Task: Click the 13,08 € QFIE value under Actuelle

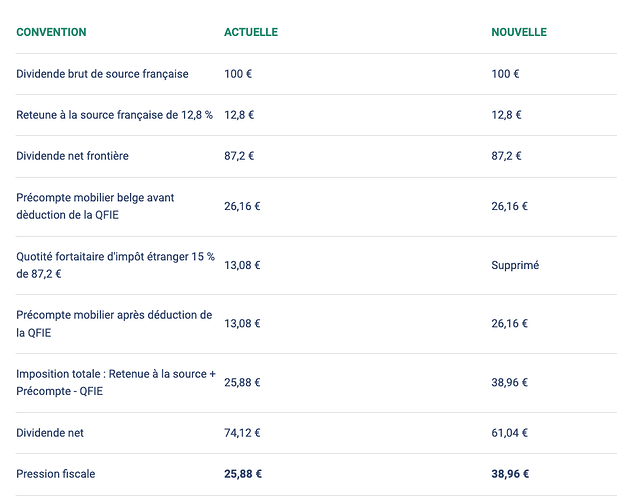Action: 242,265
